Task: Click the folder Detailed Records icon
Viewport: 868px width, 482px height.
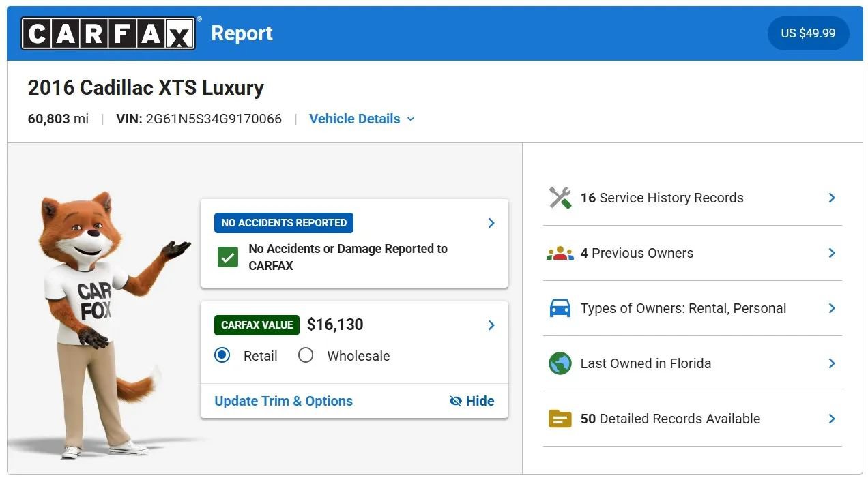Action: [560, 419]
